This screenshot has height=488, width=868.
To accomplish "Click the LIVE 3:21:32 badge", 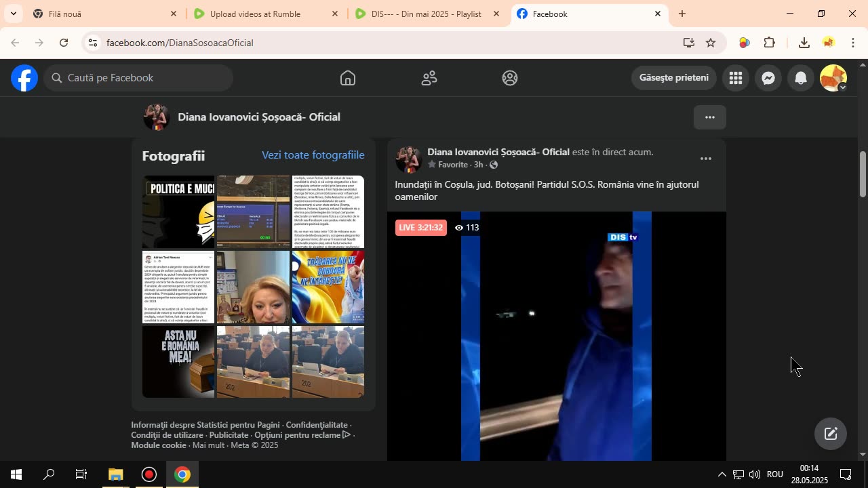I will (x=421, y=228).
